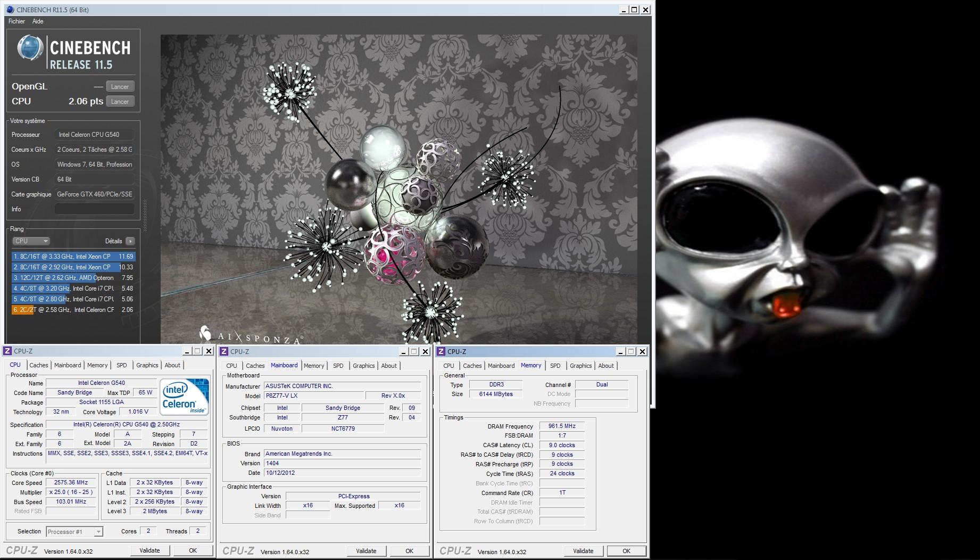Image resolution: width=980 pixels, height=560 pixels.
Task: Launch the CPU benchmark with Lancer
Action: coord(120,102)
